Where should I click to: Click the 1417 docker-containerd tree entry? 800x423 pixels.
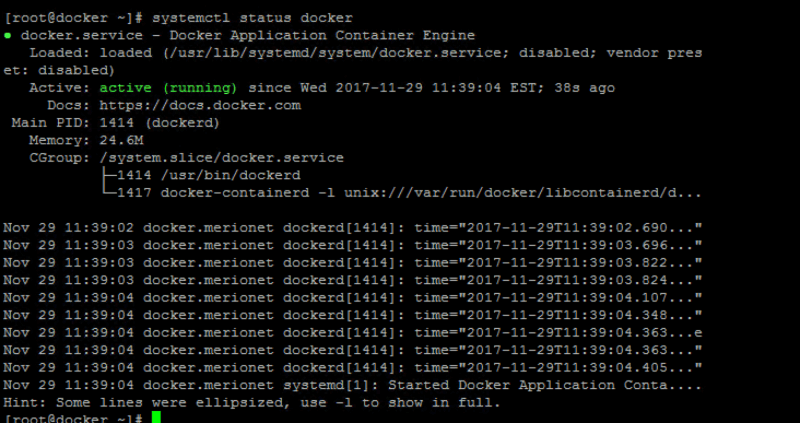(409, 193)
